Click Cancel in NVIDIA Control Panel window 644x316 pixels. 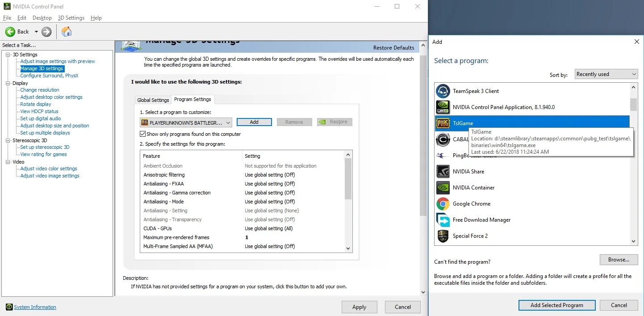tap(403, 307)
